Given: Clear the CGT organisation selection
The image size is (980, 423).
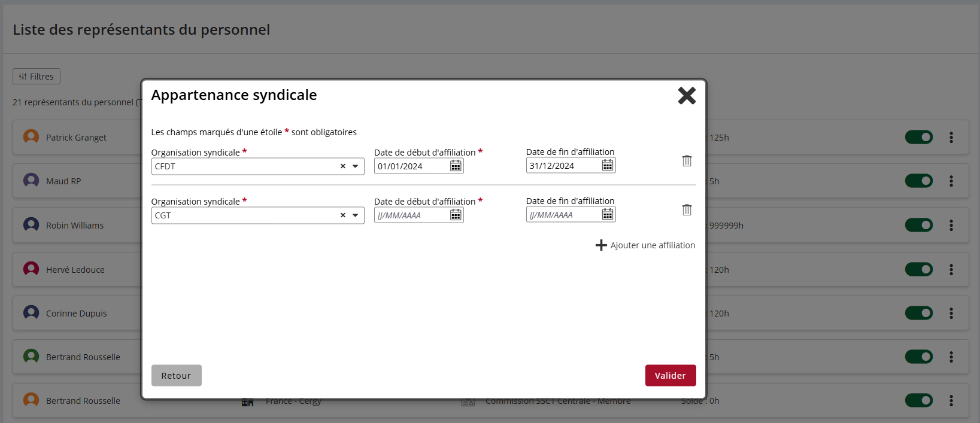Looking at the screenshot, I should pyautogui.click(x=343, y=215).
